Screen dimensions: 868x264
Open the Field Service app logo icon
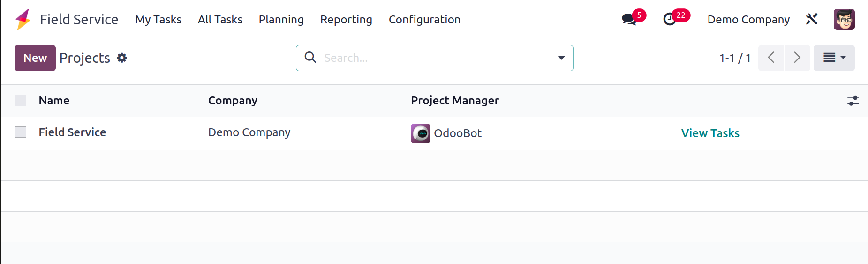point(23,20)
